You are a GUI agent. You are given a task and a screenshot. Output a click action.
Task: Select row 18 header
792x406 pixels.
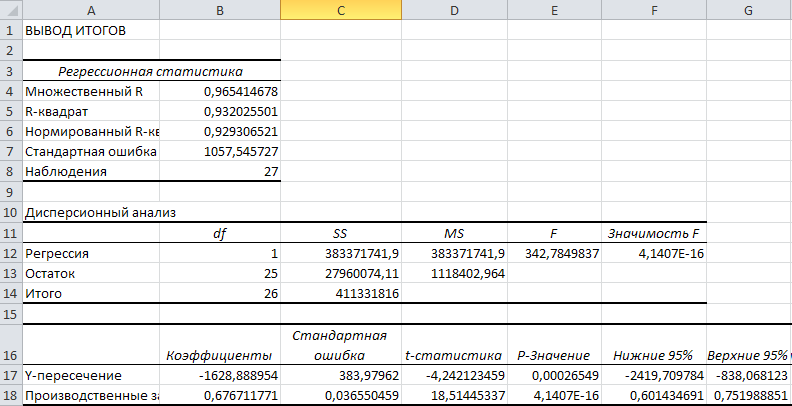coord(11,395)
